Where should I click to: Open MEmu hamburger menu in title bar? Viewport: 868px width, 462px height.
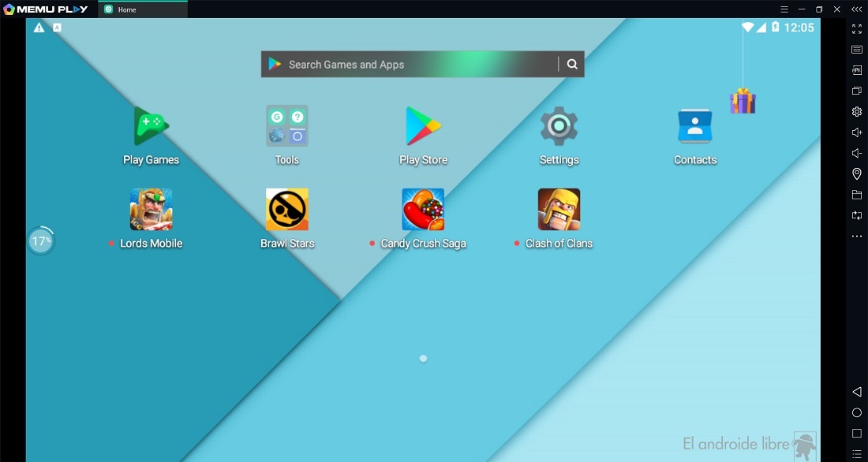[784, 9]
